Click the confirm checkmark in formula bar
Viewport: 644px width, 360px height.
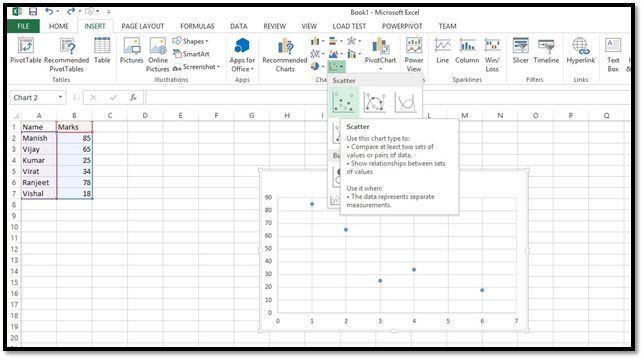113,98
